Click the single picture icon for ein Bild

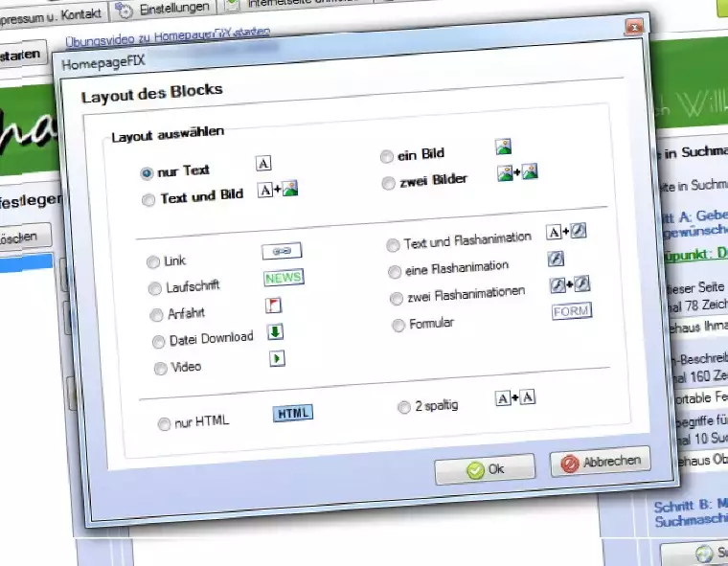coord(503,147)
